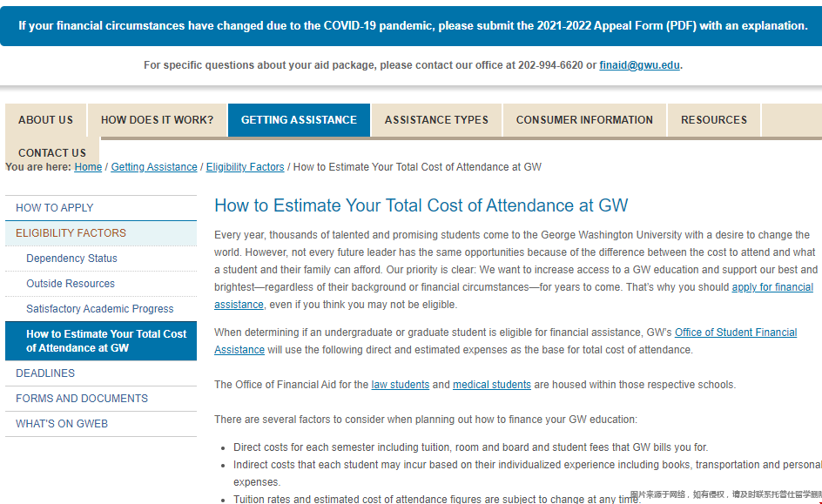This screenshot has height=504, width=822.
Task: Open Forms and Documents in sidebar
Action: [x=101, y=398]
